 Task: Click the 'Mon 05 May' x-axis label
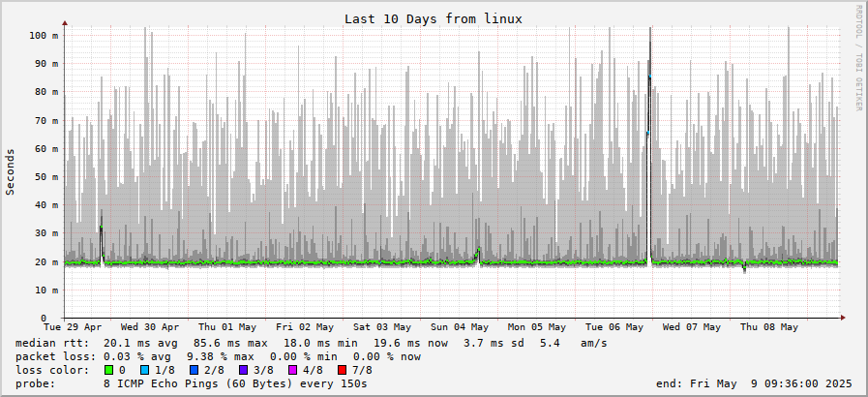pos(537,326)
